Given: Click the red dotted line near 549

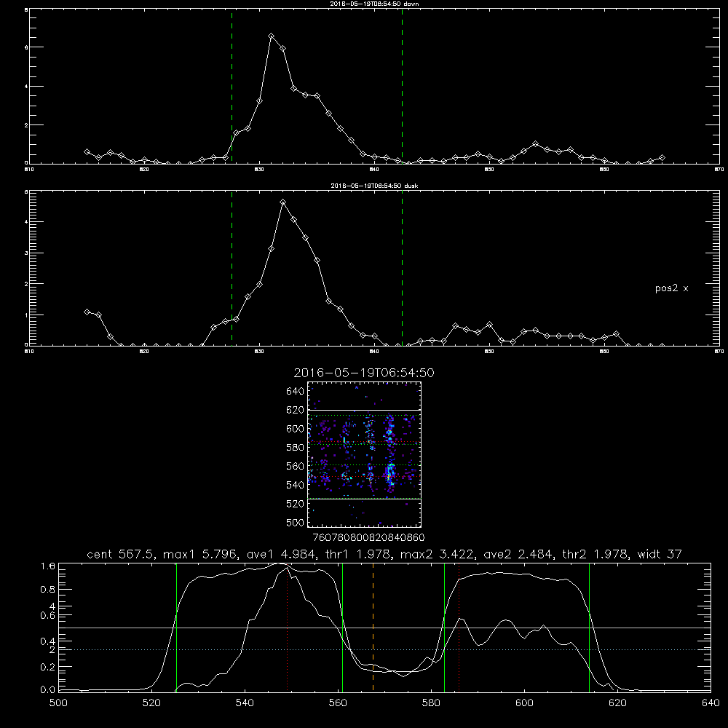Looking at the screenshot, I should tap(288, 629).
